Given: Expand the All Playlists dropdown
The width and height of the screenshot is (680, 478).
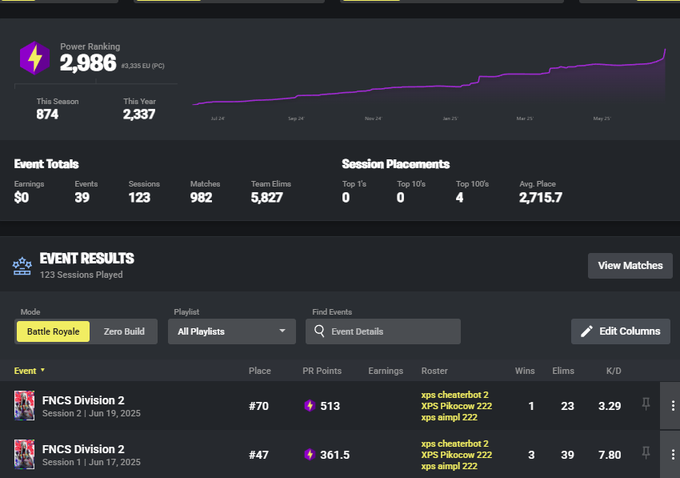Looking at the screenshot, I should point(232,331).
